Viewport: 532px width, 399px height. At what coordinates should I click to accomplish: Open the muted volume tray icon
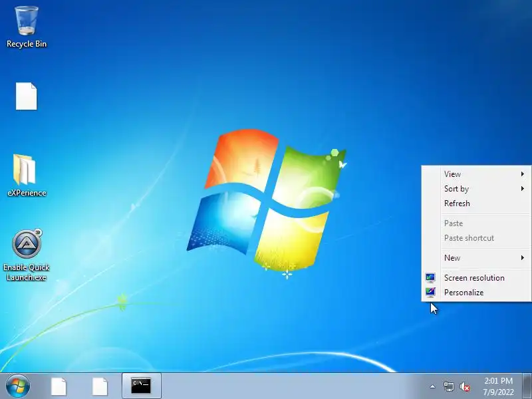point(465,387)
